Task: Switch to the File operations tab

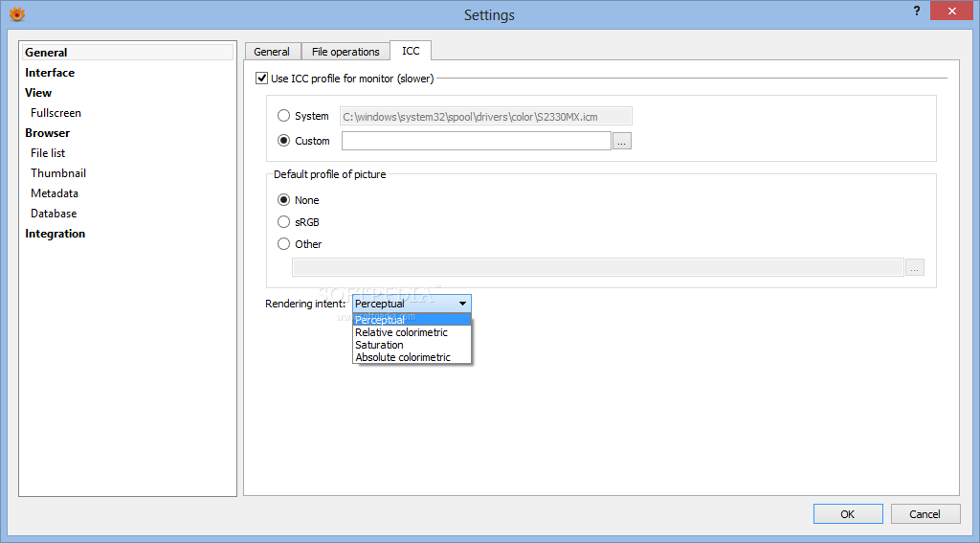Action: (345, 52)
